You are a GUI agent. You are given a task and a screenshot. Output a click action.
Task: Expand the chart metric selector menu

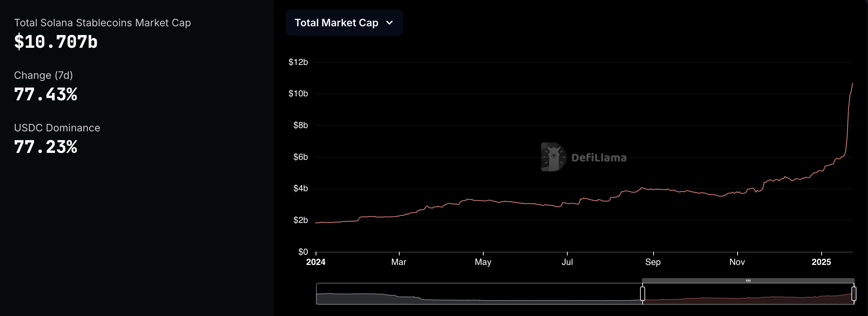coord(344,23)
